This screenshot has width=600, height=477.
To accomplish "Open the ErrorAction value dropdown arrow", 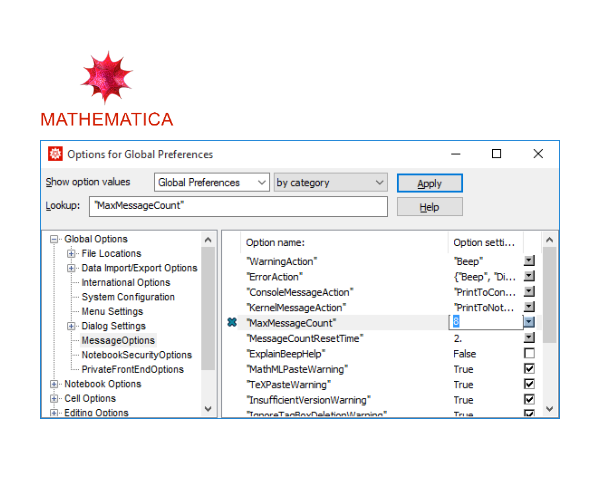I will [529, 276].
